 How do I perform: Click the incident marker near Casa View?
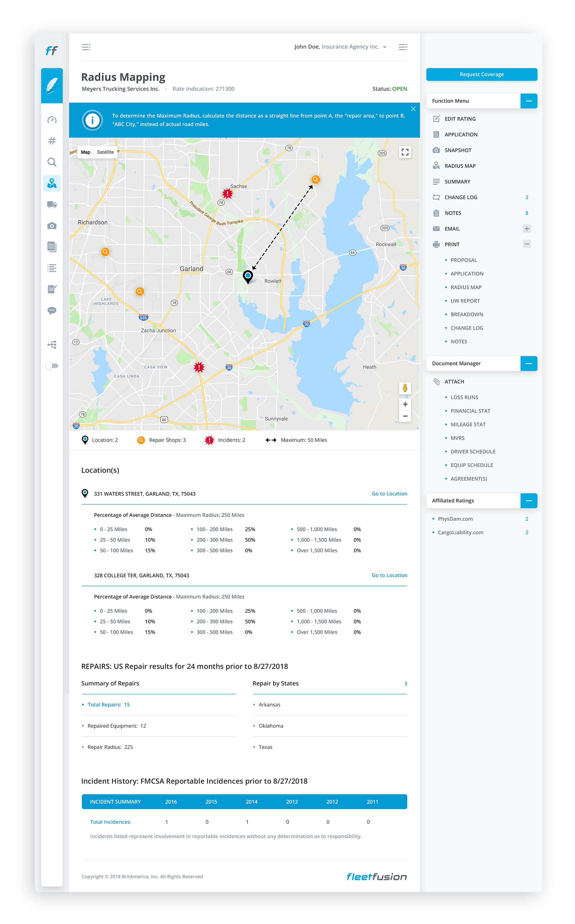click(199, 367)
